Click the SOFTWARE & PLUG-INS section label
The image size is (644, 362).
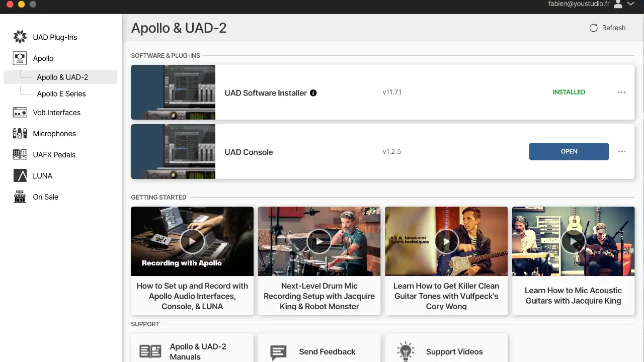point(166,55)
